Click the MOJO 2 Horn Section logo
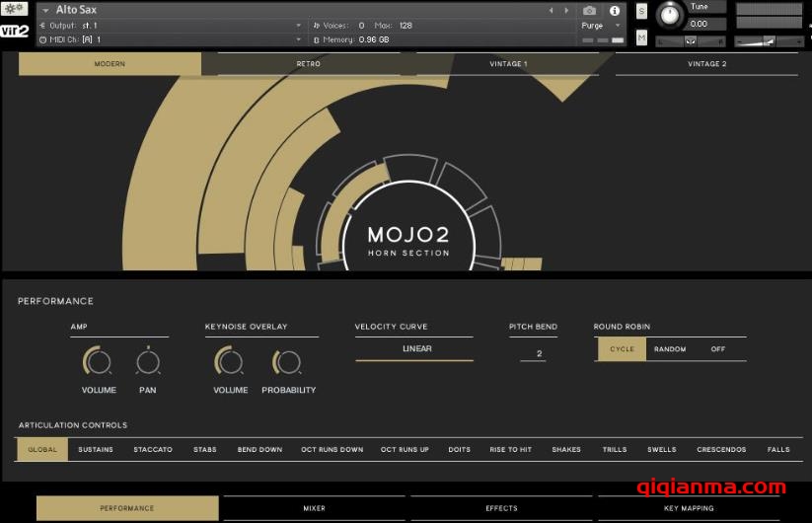Image resolution: width=812 pixels, height=523 pixels. (x=408, y=240)
